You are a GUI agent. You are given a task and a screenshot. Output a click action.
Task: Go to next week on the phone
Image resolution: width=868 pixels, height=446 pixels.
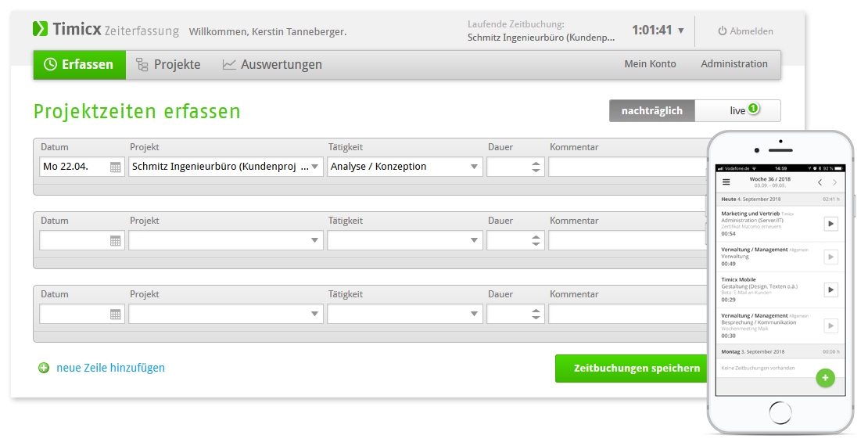coord(835,182)
